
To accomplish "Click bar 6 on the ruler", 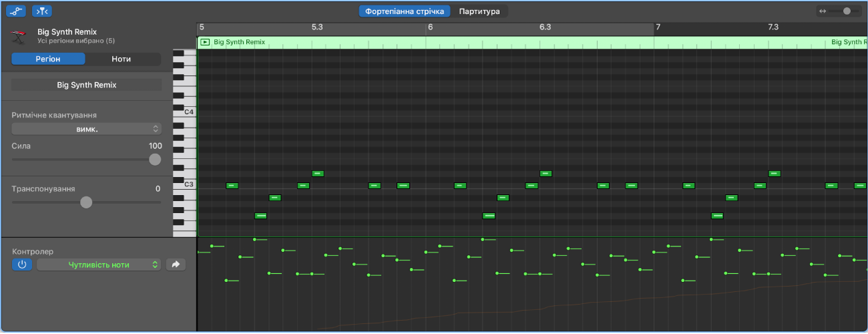I will (430, 27).
